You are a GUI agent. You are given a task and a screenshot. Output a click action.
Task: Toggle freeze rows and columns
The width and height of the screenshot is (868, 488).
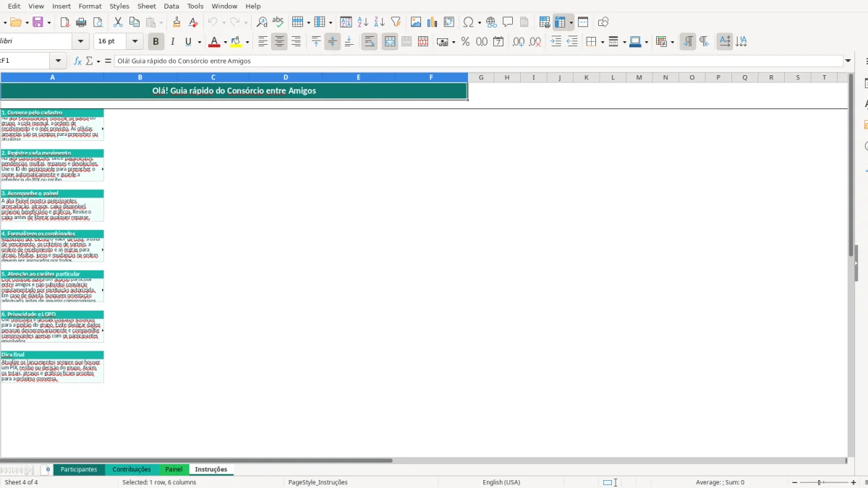(560, 22)
